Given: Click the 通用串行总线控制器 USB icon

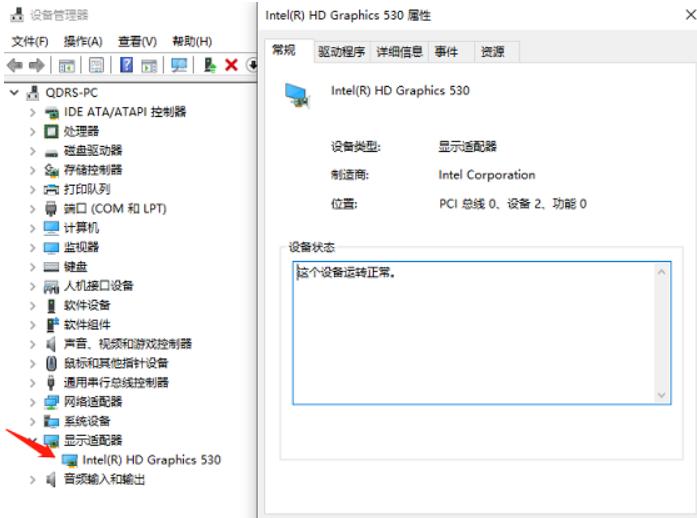Looking at the screenshot, I should (x=51, y=382).
